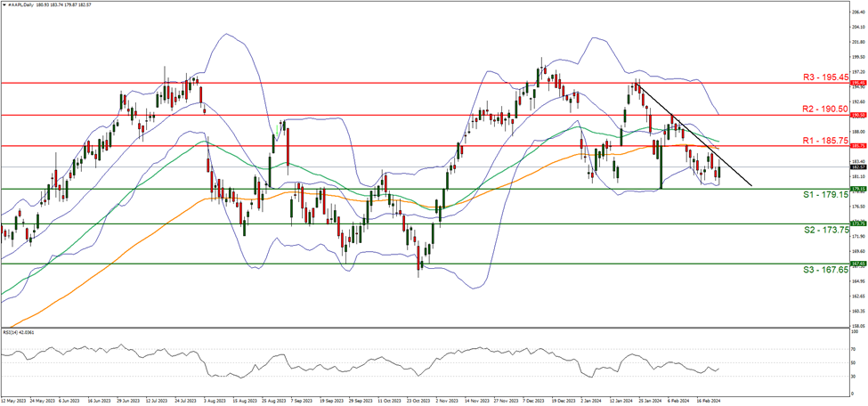Click the green 179.15 price tag on axis
This screenshot has height=406, width=868.
[858, 189]
